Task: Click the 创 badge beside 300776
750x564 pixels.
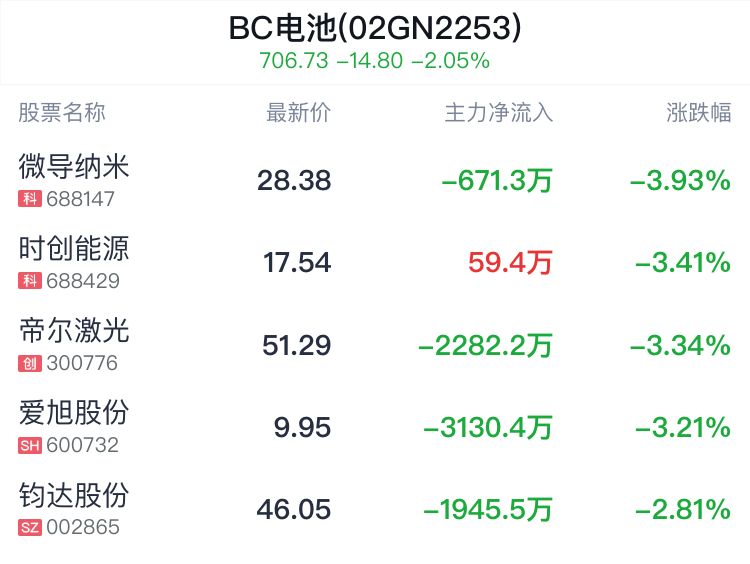Action: click(30, 363)
